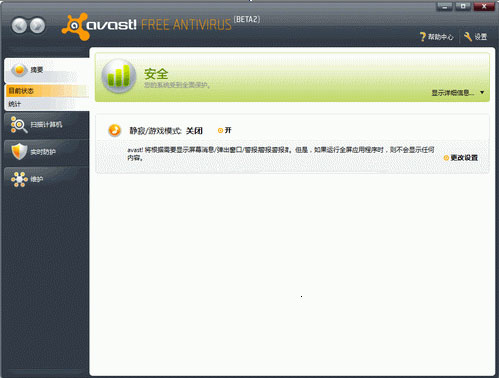Click the maintenance molecule icon
This screenshot has height=378, width=499.
pyautogui.click(x=19, y=179)
